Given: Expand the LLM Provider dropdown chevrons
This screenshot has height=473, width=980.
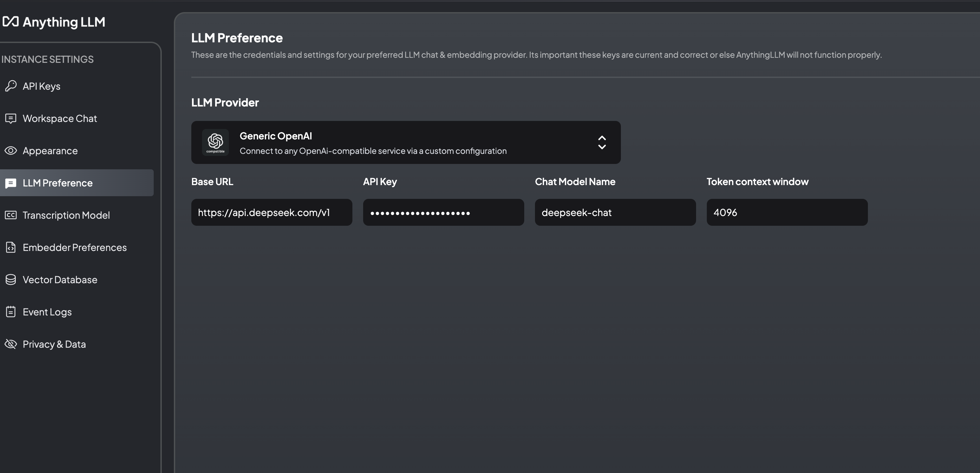Looking at the screenshot, I should coord(602,142).
